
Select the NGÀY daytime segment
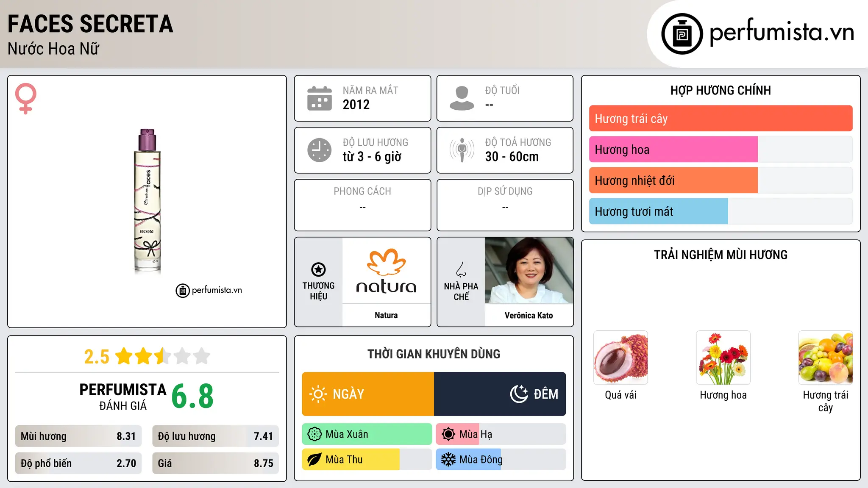pyautogui.click(x=368, y=394)
